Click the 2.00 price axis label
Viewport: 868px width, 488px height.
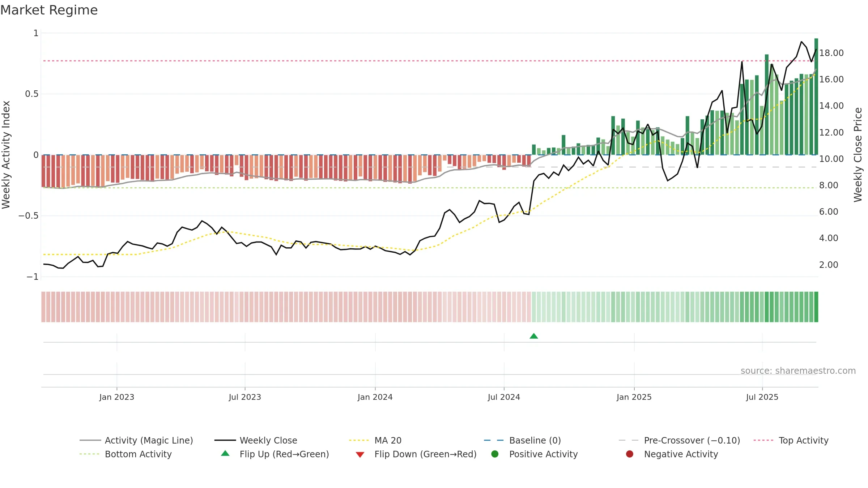[829, 265]
